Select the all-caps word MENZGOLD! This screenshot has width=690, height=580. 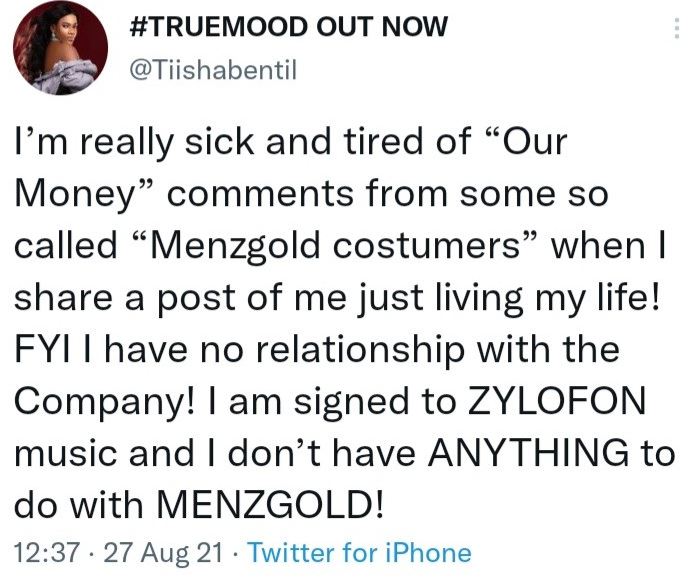click(270, 504)
